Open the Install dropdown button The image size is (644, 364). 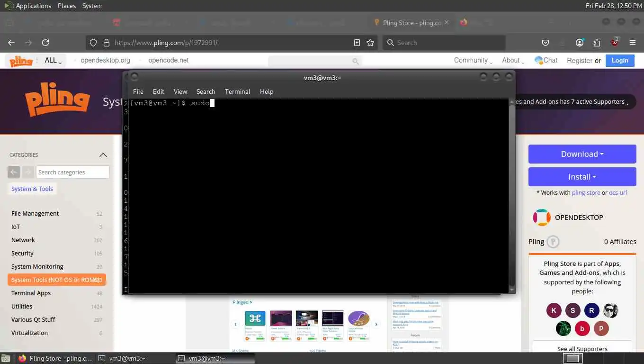(582, 177)
